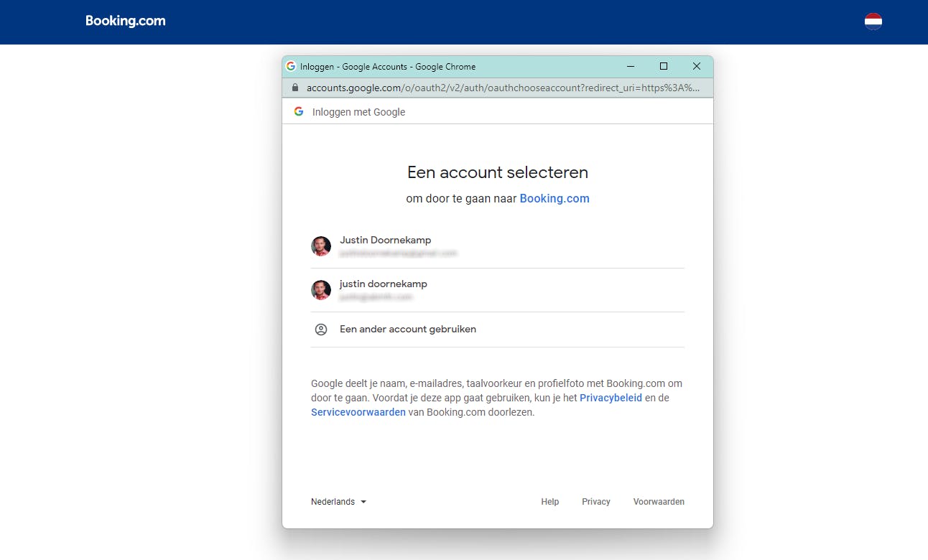This screenshot has height=560, width=928.
Task: Open the Help footer link
Action: tap(550, 502)
